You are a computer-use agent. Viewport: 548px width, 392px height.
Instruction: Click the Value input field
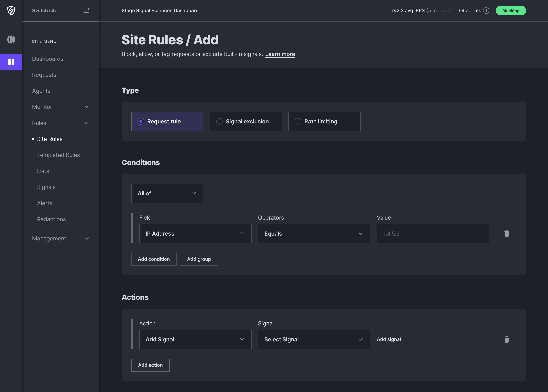pyautogui.click(x=433, y=233)
